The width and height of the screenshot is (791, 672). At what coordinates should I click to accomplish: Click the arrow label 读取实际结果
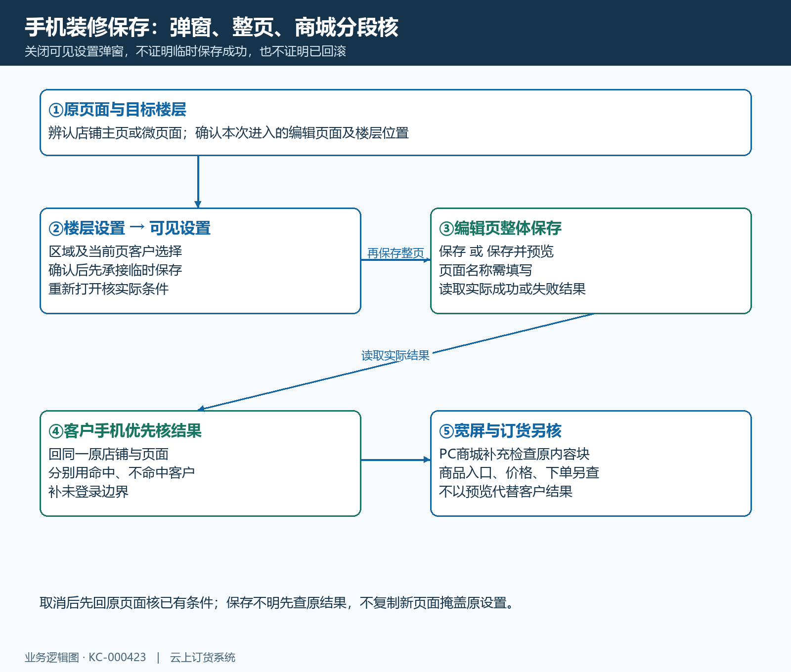[x=395, y=355]
